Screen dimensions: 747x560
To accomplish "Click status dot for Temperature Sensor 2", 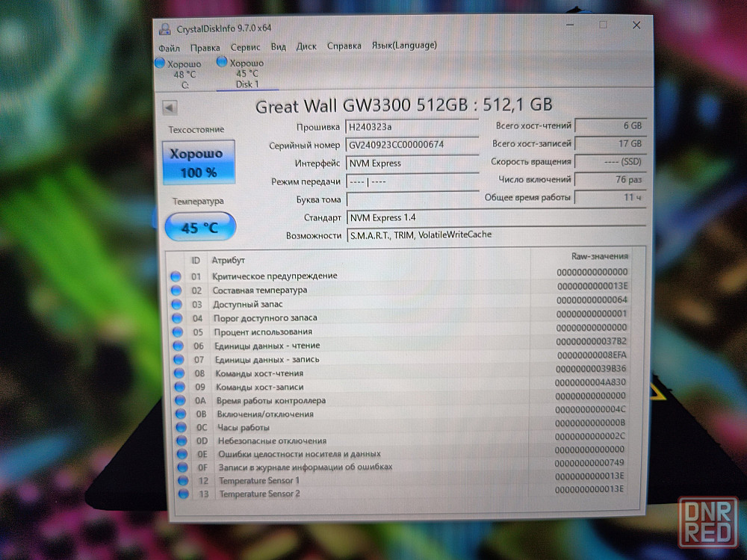I will click(x=184, y=494).
